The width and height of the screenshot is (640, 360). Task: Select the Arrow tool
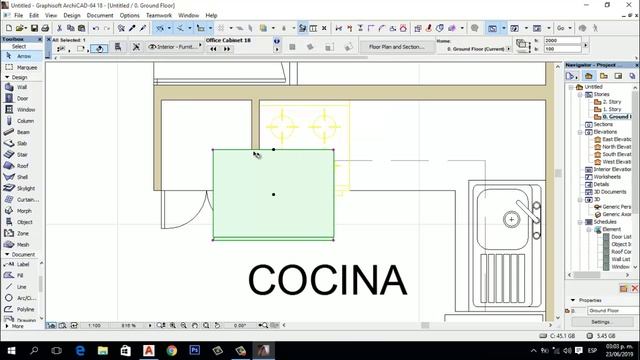21,56
